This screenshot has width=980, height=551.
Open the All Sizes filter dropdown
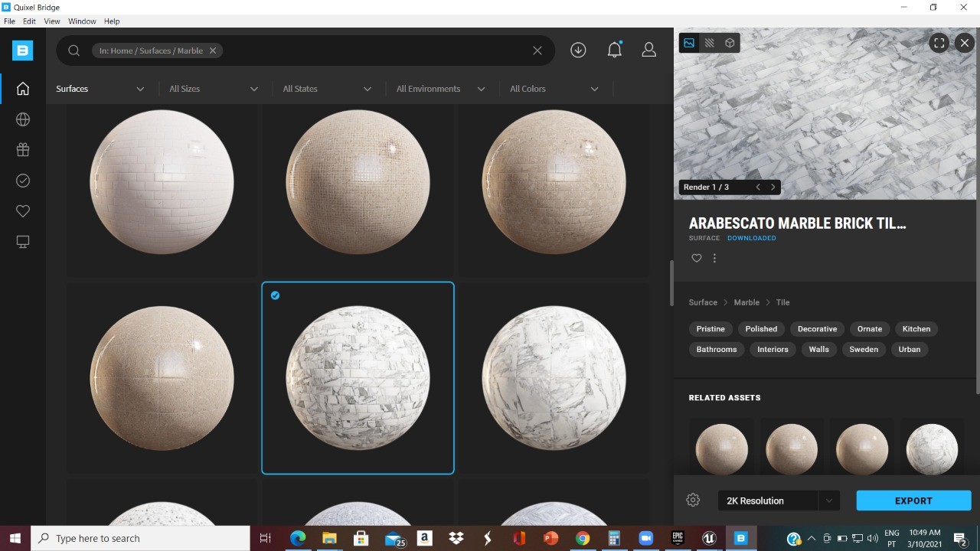(x=214, y=88)
